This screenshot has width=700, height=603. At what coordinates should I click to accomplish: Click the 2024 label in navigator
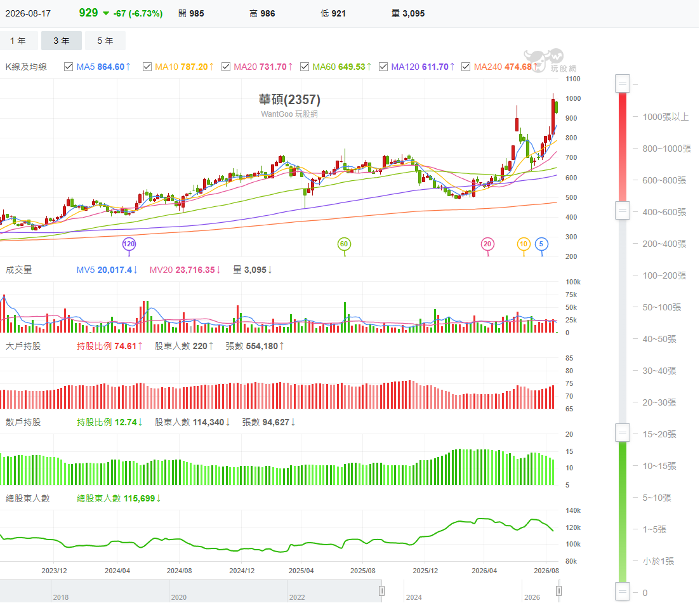coord(414,597)
